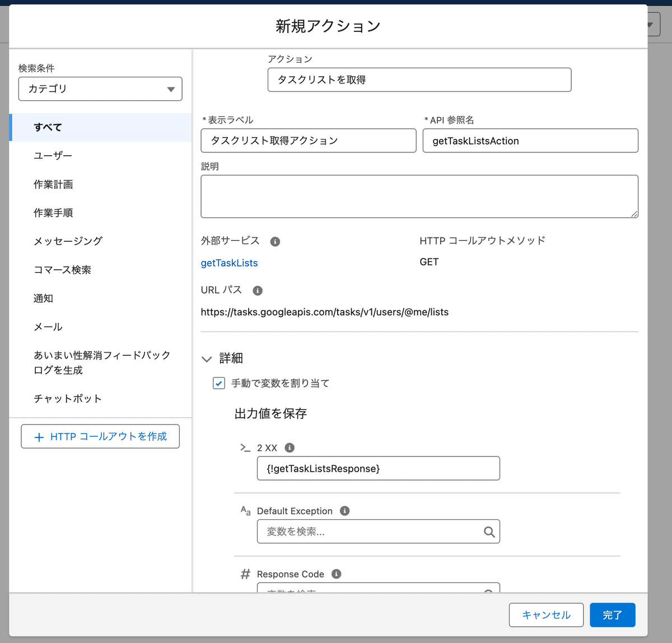Click the 説明 text area
Screen dimensions: 672x643
419,197
